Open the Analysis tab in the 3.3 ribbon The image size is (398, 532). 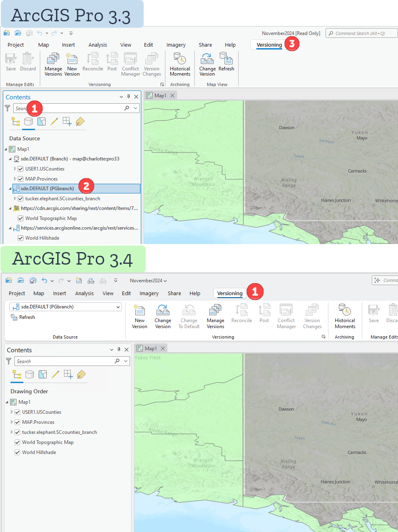(98, 45)
